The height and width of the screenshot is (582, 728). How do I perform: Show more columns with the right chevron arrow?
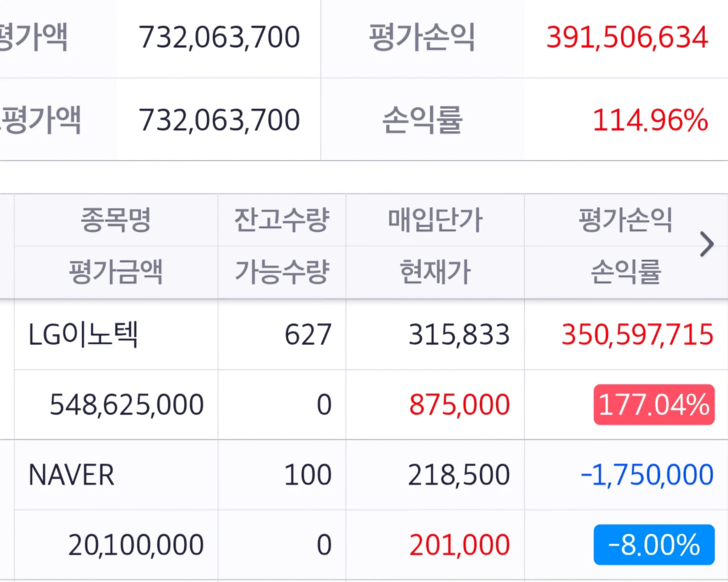pos(707,245)
